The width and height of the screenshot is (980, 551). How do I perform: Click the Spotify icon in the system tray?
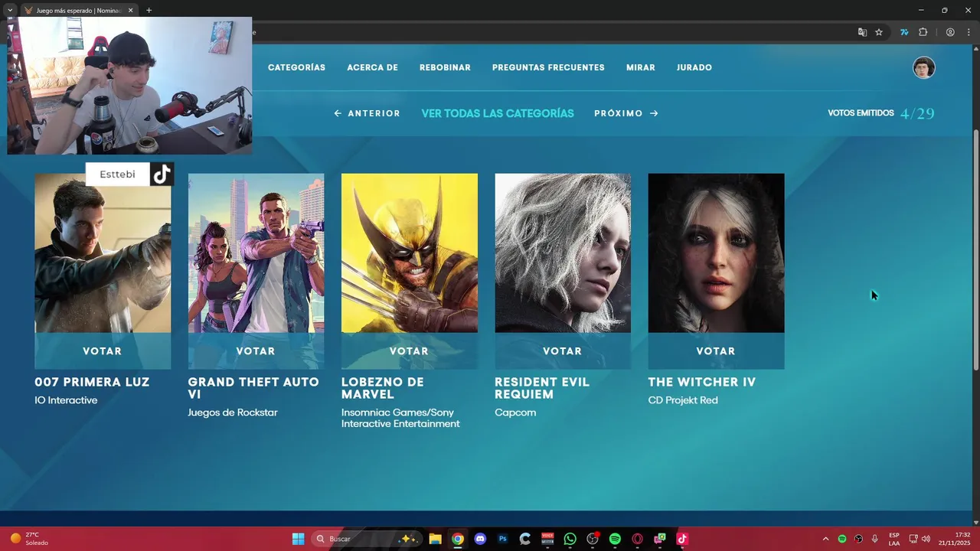[842, 539]
